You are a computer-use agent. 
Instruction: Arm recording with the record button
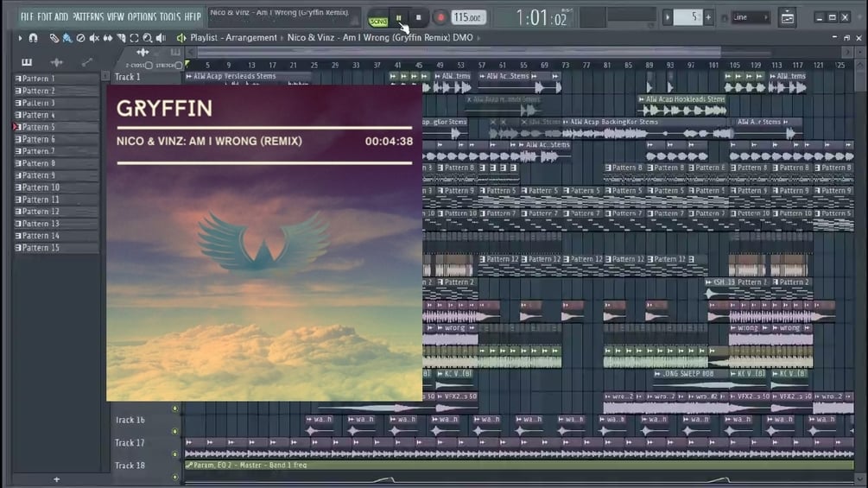tap(440, 17)
